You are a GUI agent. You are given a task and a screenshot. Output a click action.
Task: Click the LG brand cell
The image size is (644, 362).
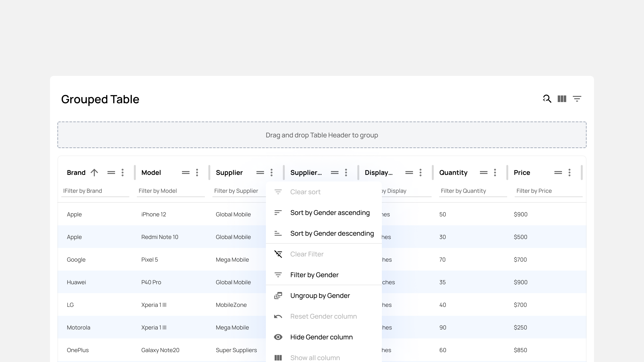click(70, 305)
